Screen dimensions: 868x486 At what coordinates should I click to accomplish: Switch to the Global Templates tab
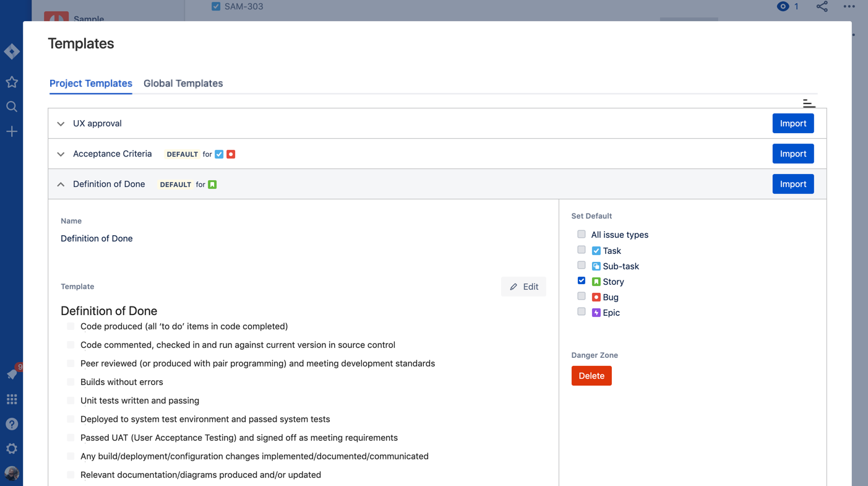(183, 83)
